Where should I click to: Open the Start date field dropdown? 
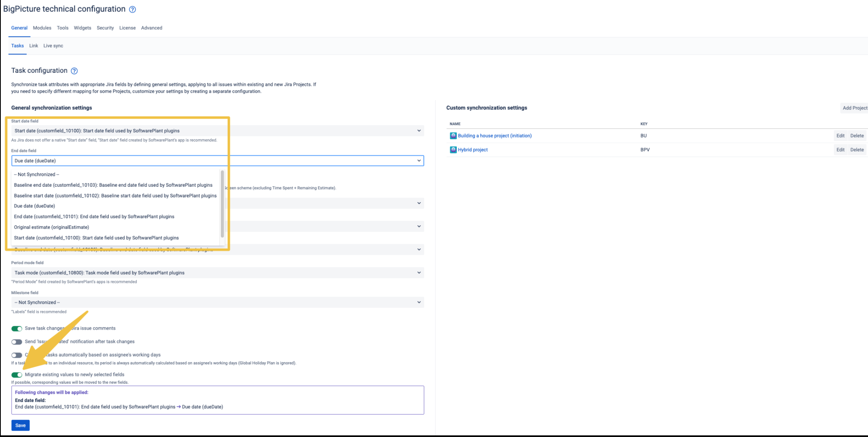click(218, 131)
